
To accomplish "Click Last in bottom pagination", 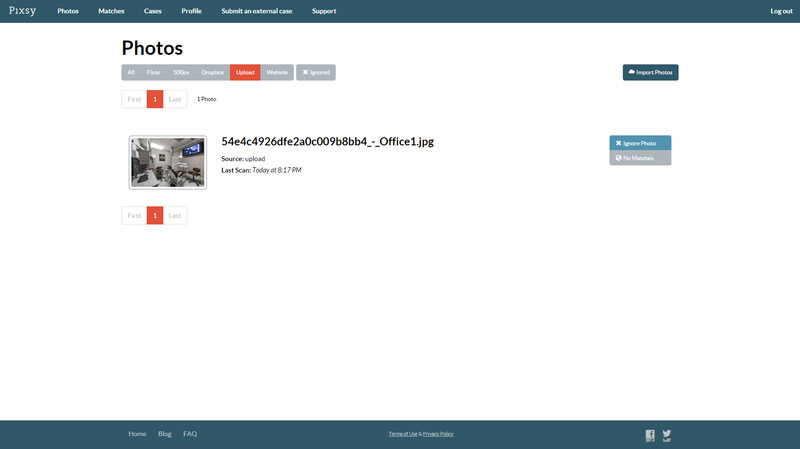I will tap(175, 215).
